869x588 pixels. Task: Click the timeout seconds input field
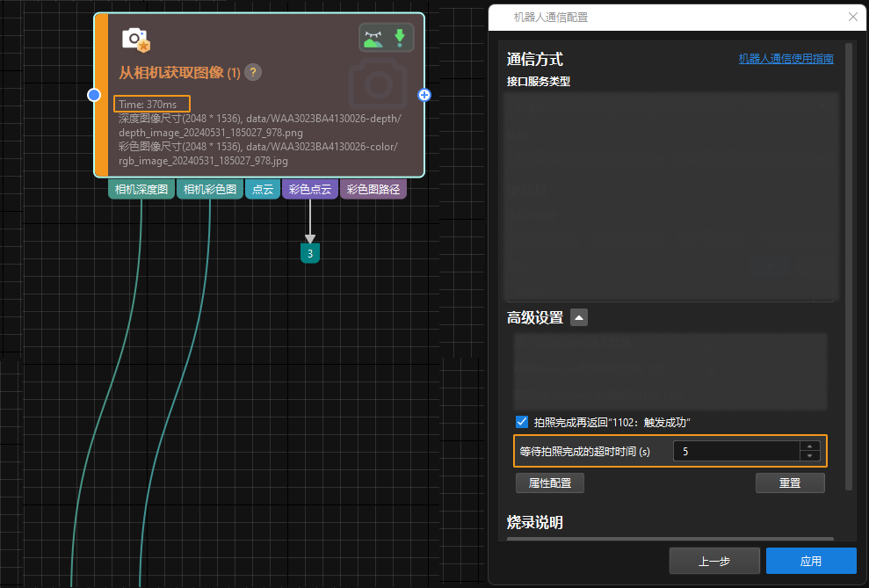pyautogui.click(x=735, y=452)
